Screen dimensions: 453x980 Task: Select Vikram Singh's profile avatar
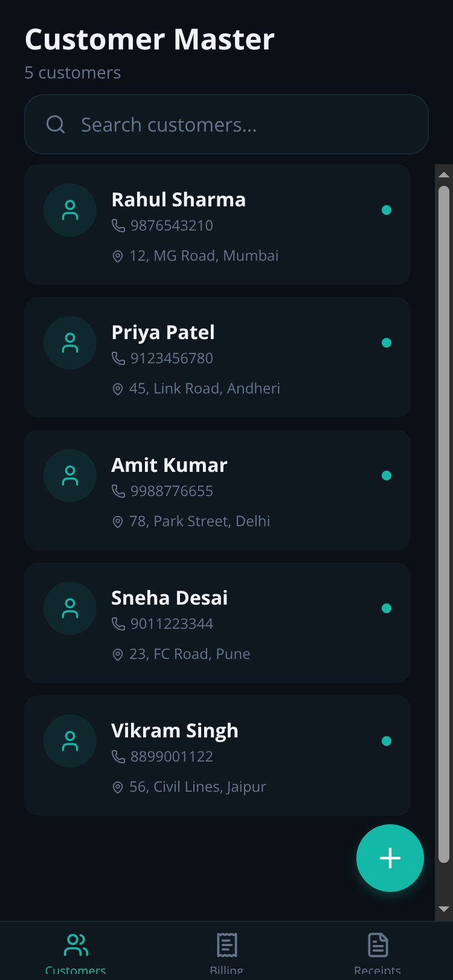coord(70,741)
